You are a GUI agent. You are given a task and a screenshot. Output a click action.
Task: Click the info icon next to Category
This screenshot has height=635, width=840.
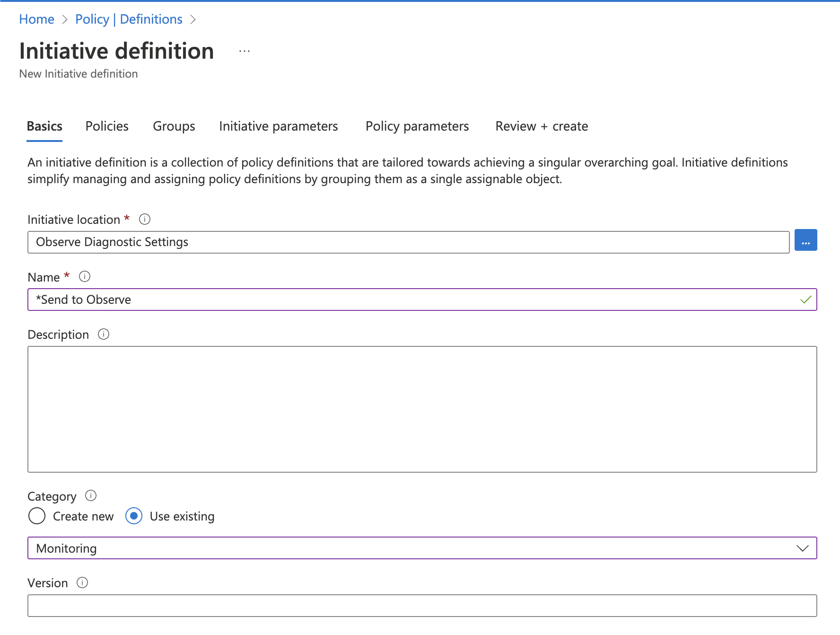click(x=91, y=495)
